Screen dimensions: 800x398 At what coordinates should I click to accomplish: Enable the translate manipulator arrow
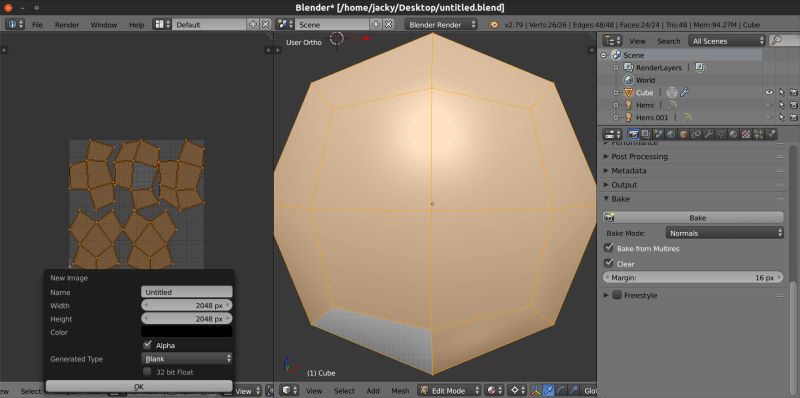pos(548,390)
